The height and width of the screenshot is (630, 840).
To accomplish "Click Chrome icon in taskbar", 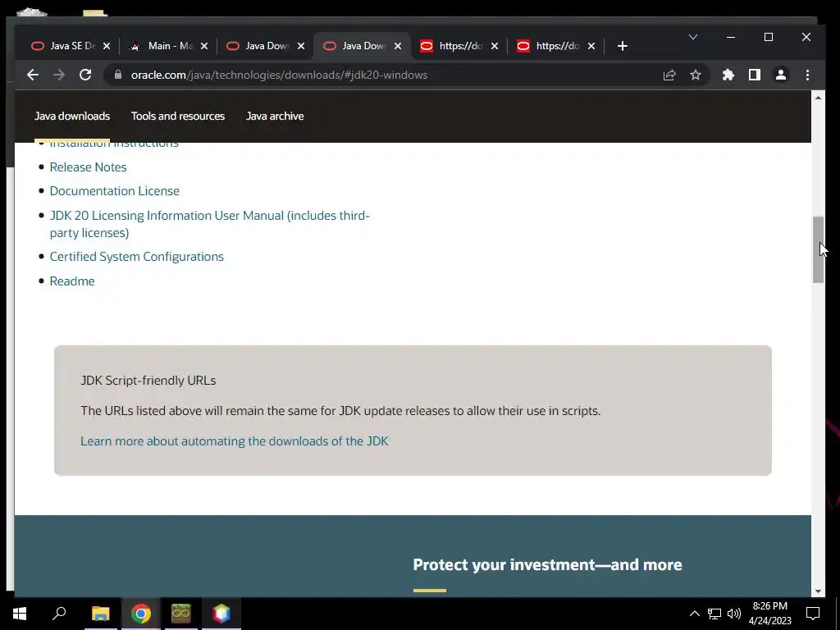I will 141,614.
